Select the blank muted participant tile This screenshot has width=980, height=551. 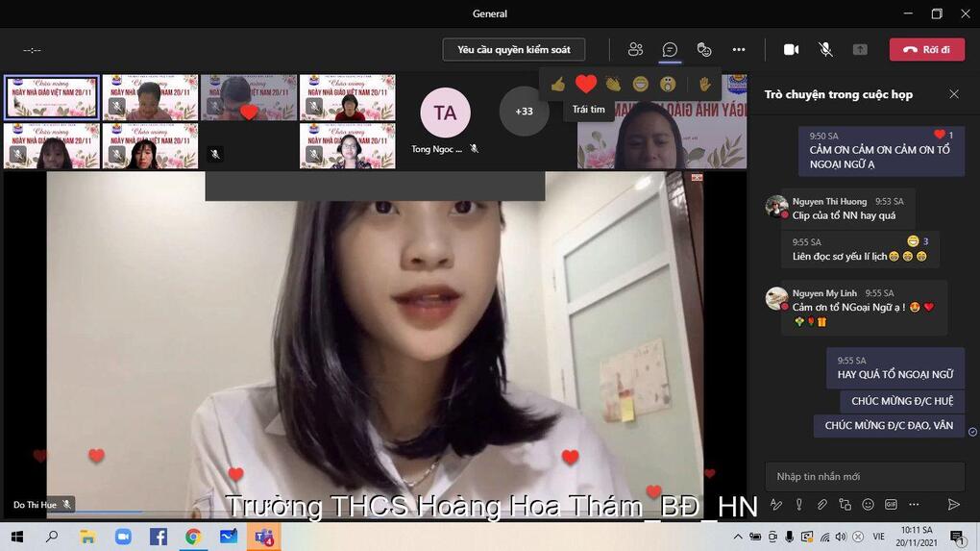point(249,146)
